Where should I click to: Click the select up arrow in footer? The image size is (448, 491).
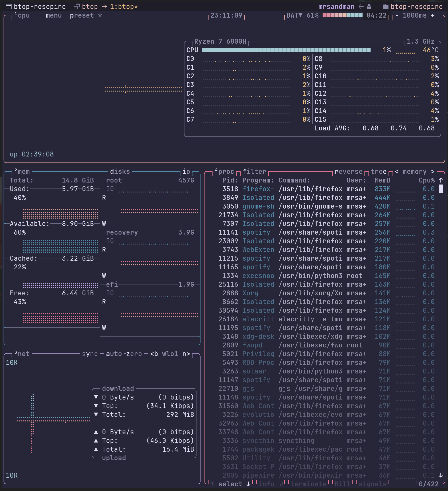pos(212,484)
